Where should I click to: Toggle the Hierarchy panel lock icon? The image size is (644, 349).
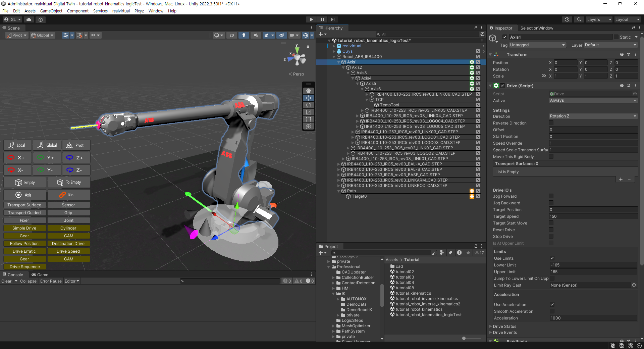pyautogui.click(x=476, y=28)
